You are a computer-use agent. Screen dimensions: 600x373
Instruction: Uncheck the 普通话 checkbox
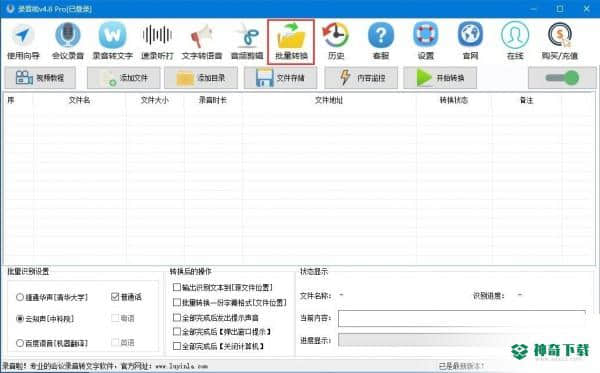tap(126, 297)
